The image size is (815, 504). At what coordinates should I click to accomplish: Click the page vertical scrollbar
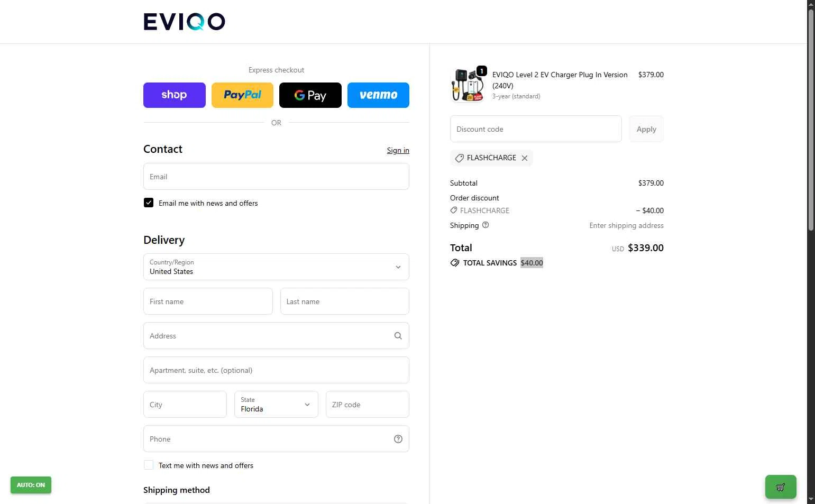(x=811, y=120)
